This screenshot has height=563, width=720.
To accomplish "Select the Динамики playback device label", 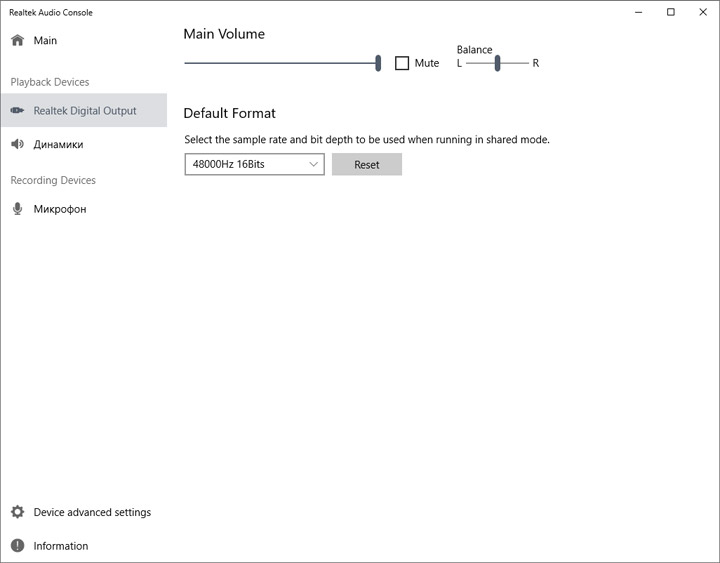I will coord(58,145).
